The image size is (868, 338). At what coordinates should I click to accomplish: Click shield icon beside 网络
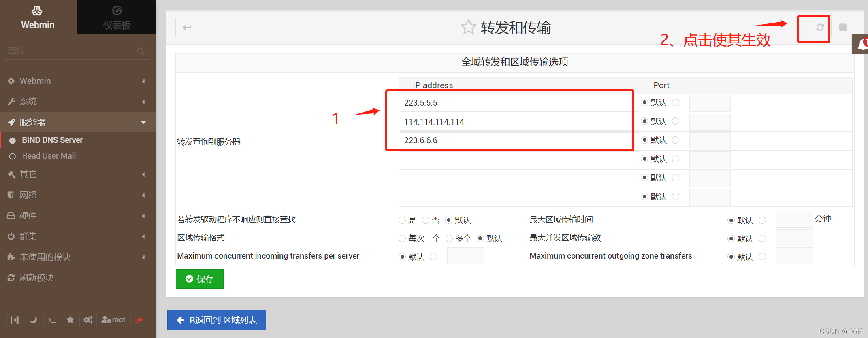click(11, 195)
